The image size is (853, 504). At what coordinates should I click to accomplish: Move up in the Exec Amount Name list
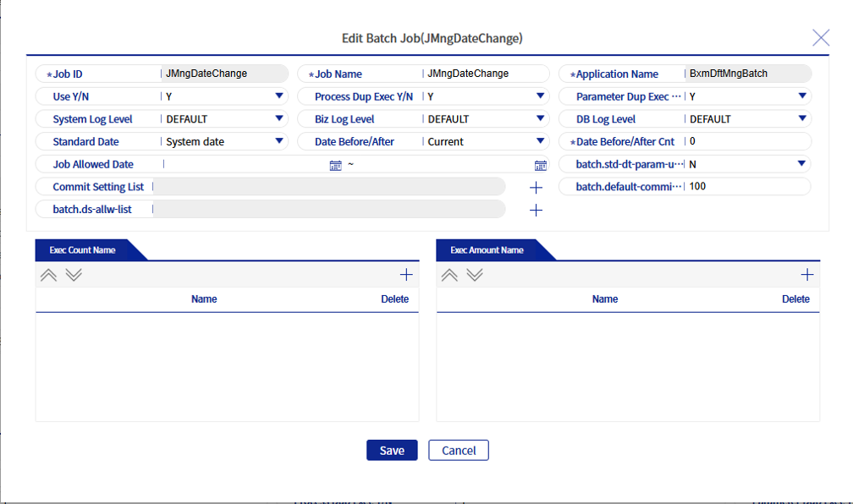pyautogui.click(x=449, y=275)
